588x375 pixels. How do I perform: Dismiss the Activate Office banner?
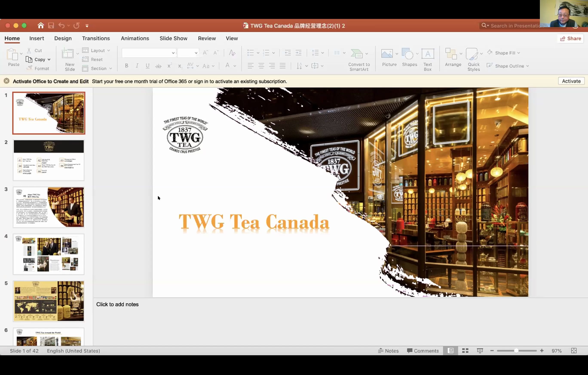7,81
